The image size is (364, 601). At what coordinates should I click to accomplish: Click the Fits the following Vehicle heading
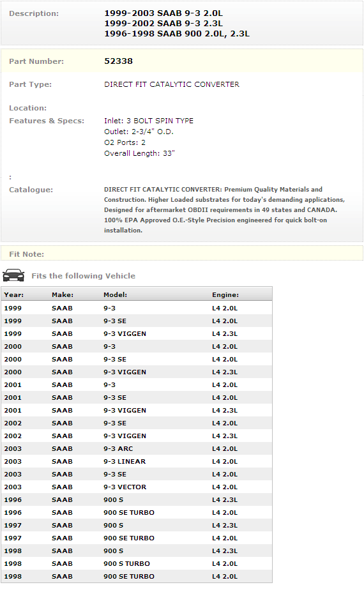83,276
